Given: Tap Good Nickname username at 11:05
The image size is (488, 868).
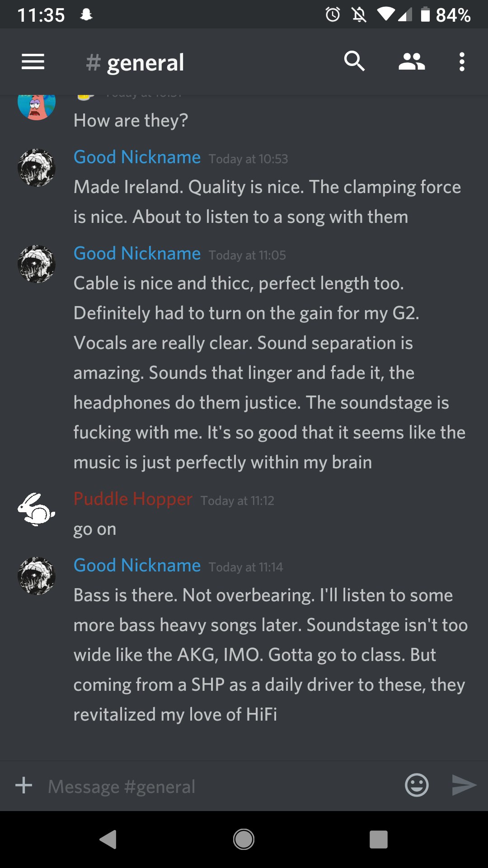Looking at the screenshot, I should (x=137, y=254).
